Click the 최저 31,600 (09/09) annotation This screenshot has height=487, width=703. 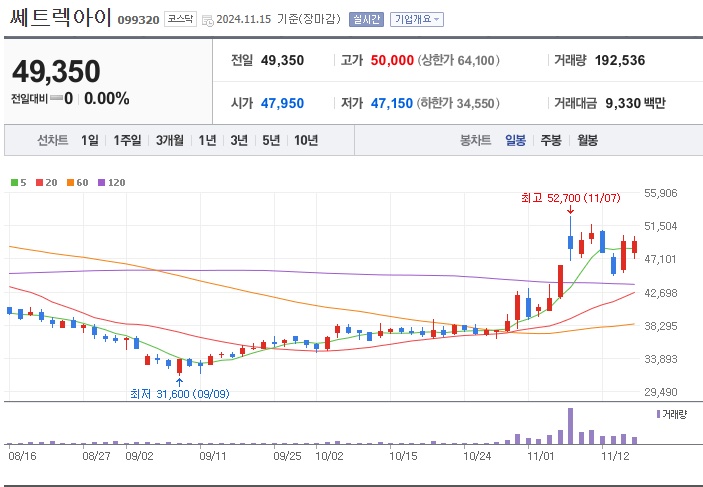pos(179,394)
